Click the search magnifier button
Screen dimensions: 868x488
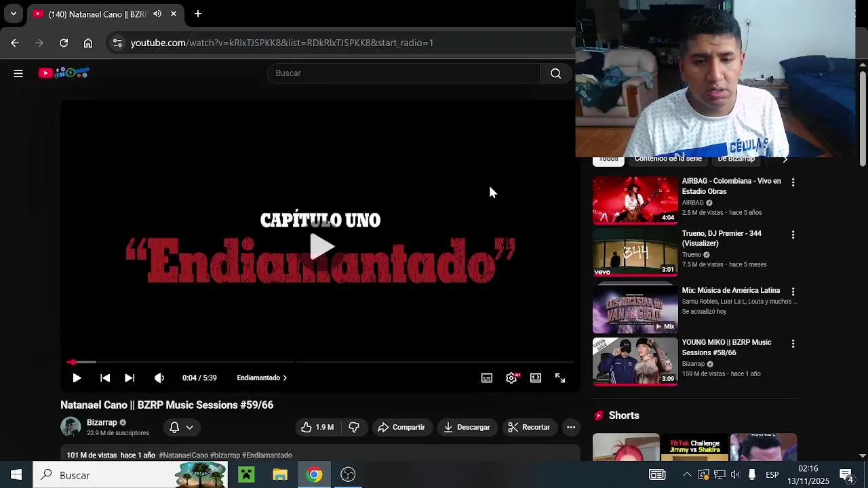555,73
